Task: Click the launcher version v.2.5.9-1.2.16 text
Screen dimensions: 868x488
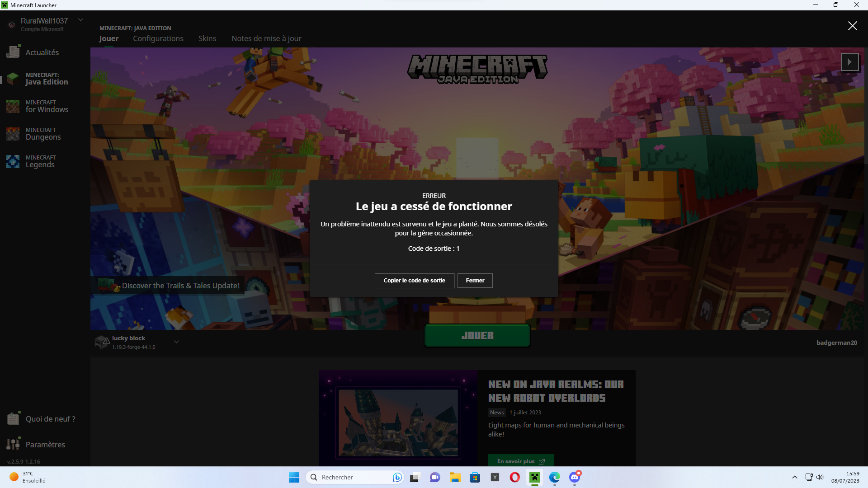Action: pos(24,462)
